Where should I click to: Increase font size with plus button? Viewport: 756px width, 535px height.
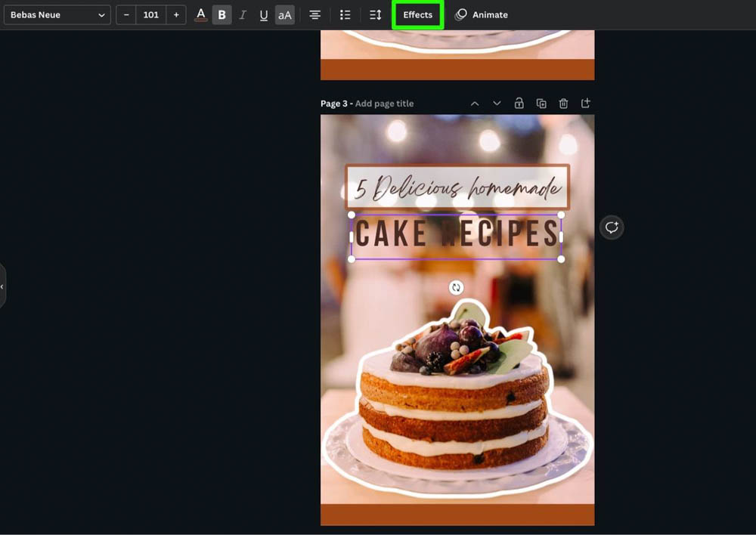[x=176, y=15]
